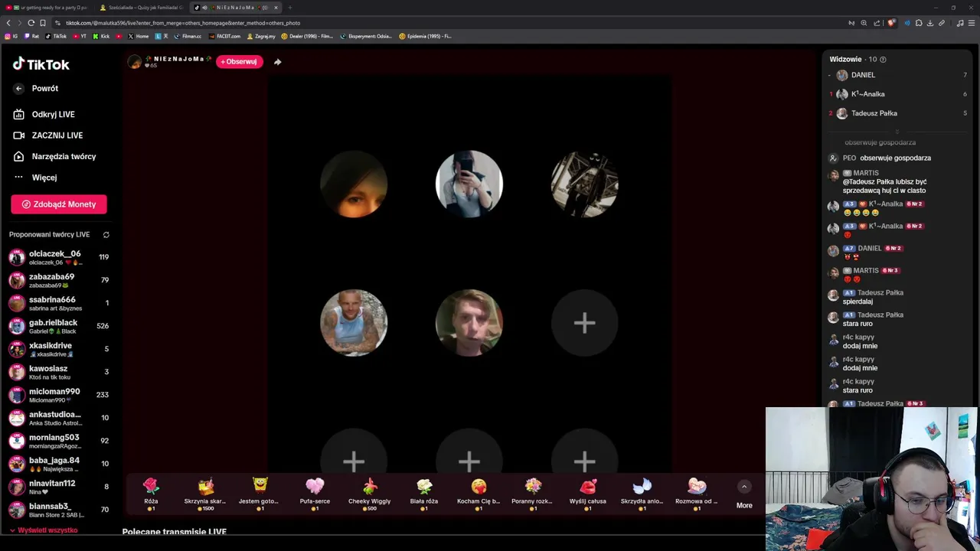Screen dimensions: 980x551
Task: Share the live stream
Action: click(277, 62)
